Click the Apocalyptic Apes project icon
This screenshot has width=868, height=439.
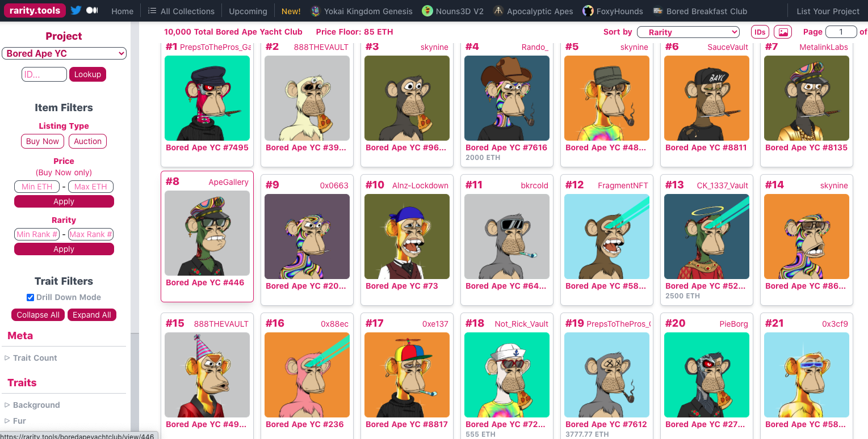(498, 11)
